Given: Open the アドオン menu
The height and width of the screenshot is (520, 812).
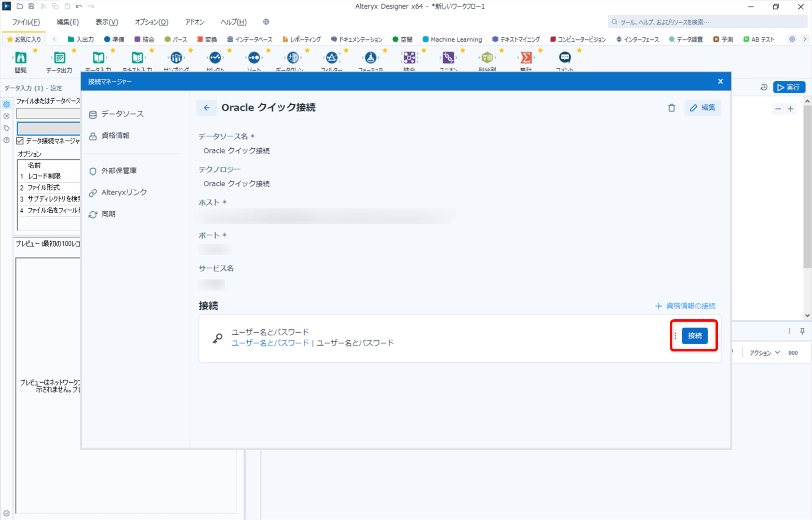Looking at the screenshot, I should (x=194, y=22).
